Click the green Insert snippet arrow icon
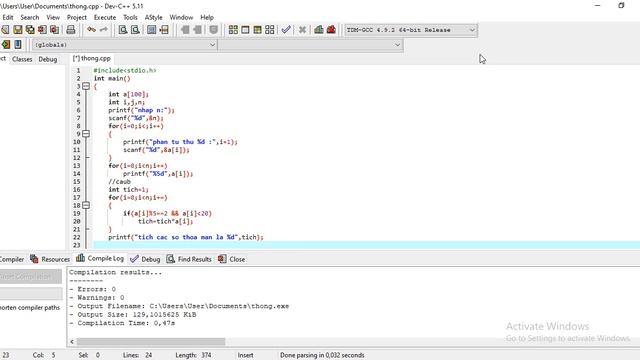Viewport: 640px width, 360px height. [6, 44]
